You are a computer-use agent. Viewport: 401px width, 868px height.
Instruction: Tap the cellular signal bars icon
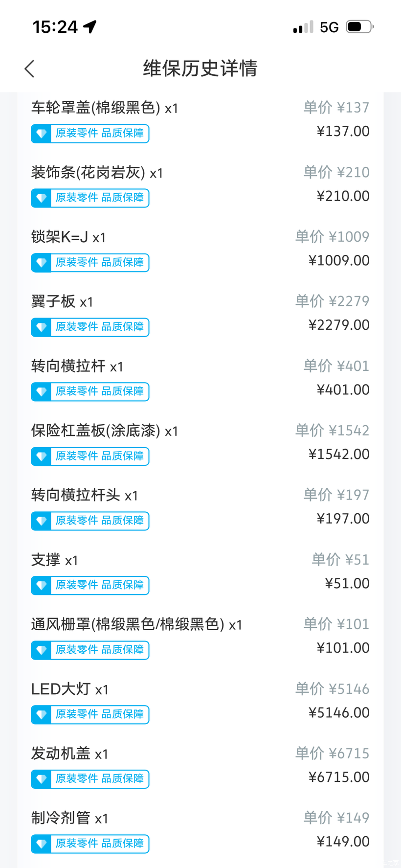[x=303, y=27]
